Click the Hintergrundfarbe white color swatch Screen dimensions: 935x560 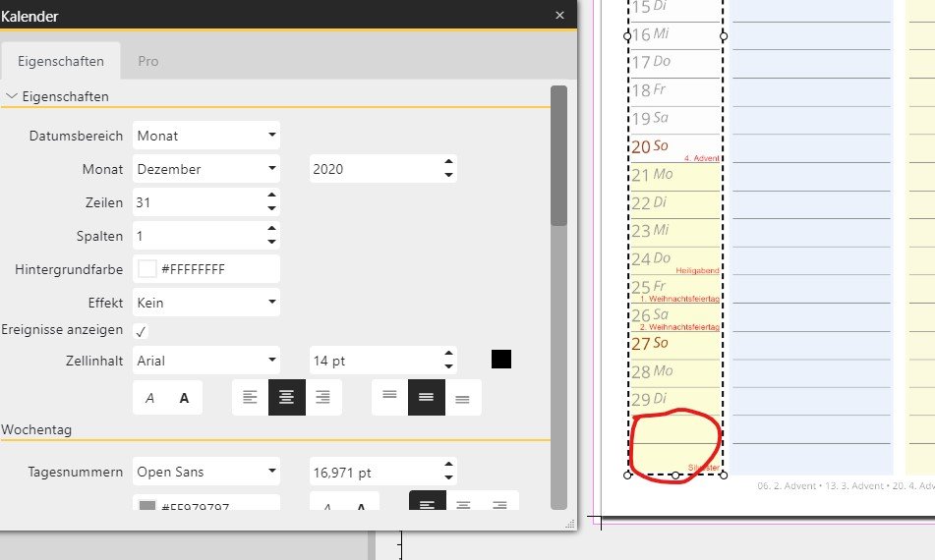(147, 269)
